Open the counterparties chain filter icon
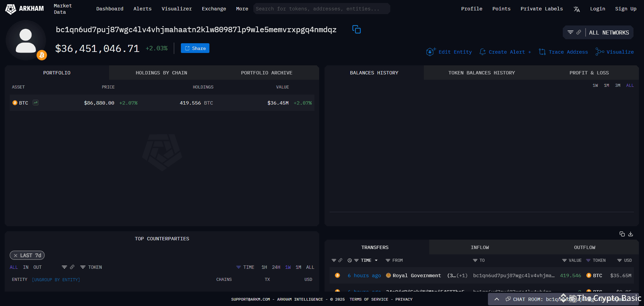 64,267
